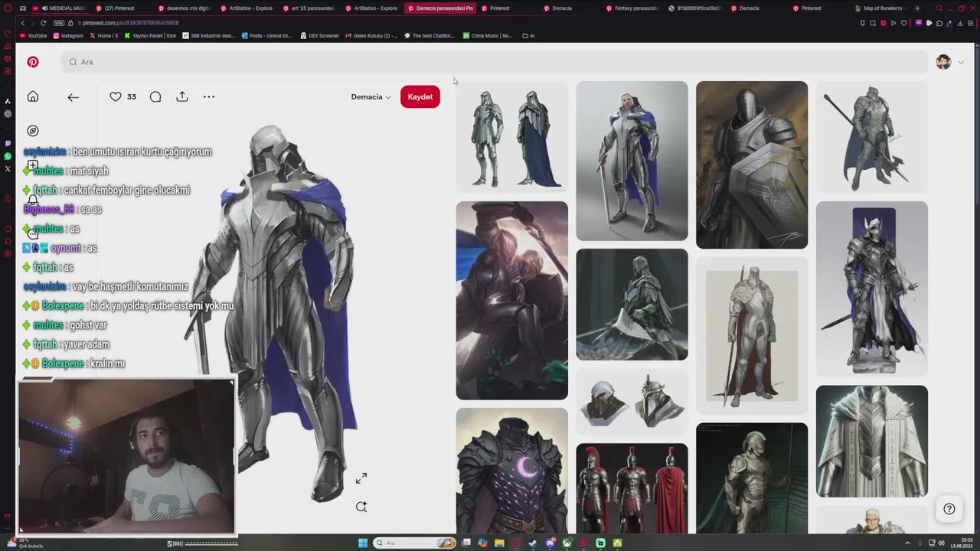Open the volume speaker tray icon
Viewport: 980px width, 551px height.
point(941,543)
